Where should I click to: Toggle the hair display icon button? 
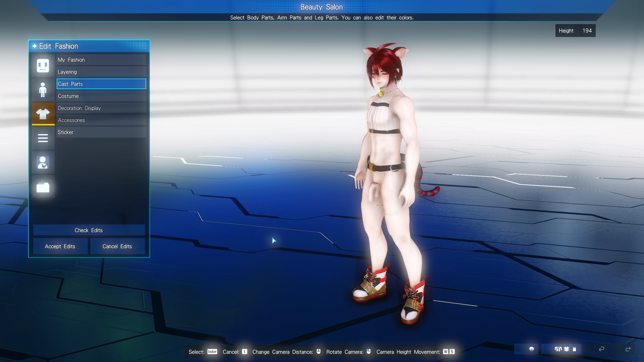click(x=531, y=349)
